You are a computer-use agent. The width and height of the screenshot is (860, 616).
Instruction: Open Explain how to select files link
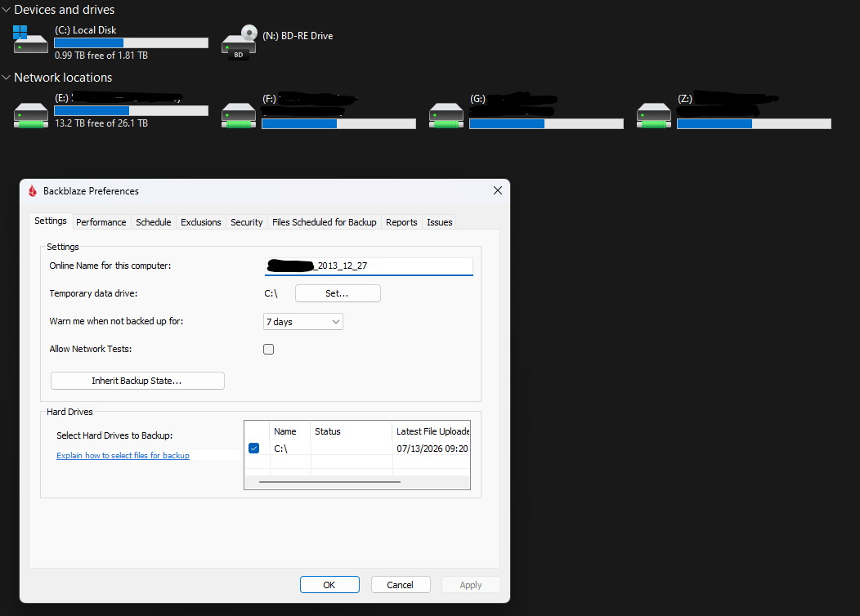tap(123, 455)
